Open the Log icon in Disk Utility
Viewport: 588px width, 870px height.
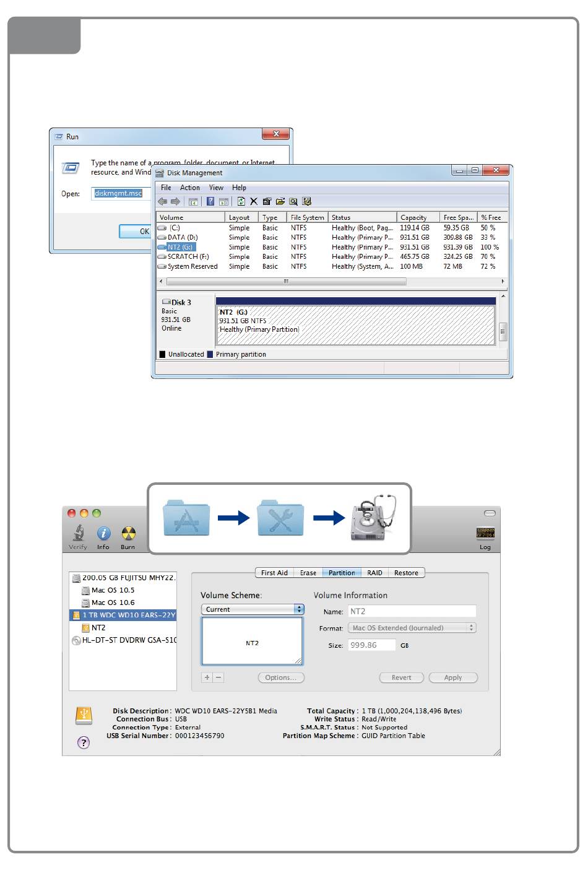[485, 534]
